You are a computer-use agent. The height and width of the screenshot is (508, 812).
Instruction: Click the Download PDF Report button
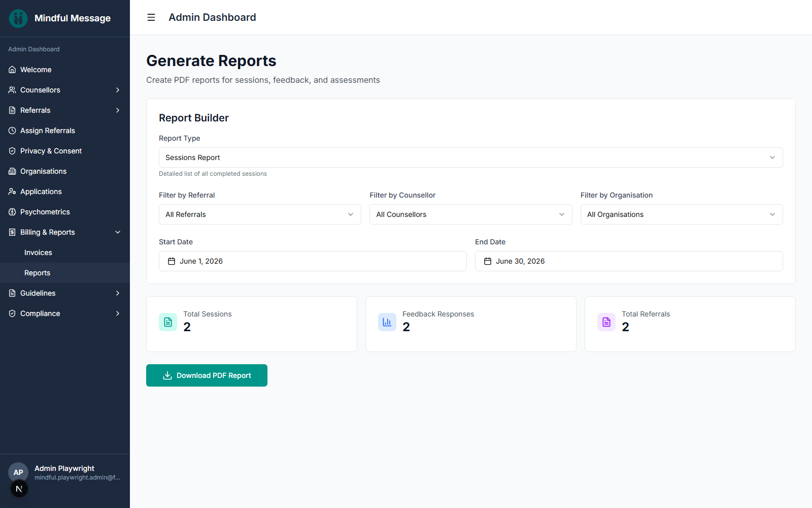point(207,375)
